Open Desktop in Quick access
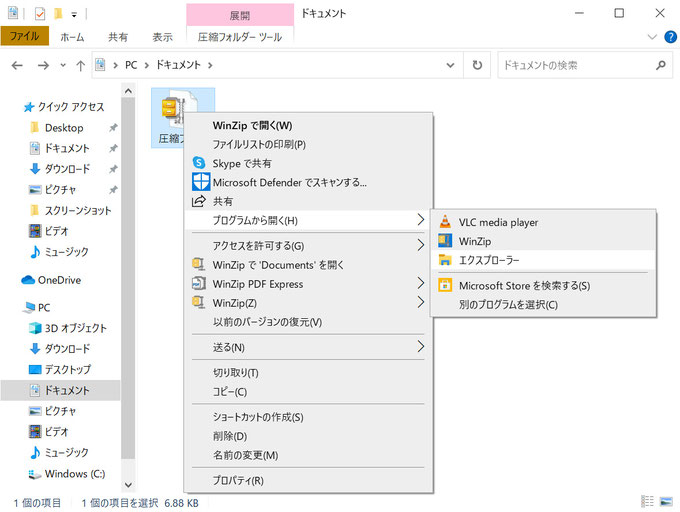680x512 pixels. [64, 128]
